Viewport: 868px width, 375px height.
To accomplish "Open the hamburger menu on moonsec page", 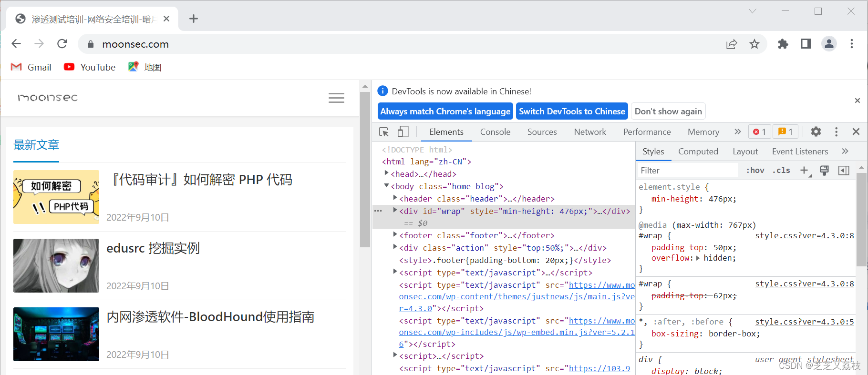I will (336, 98).
